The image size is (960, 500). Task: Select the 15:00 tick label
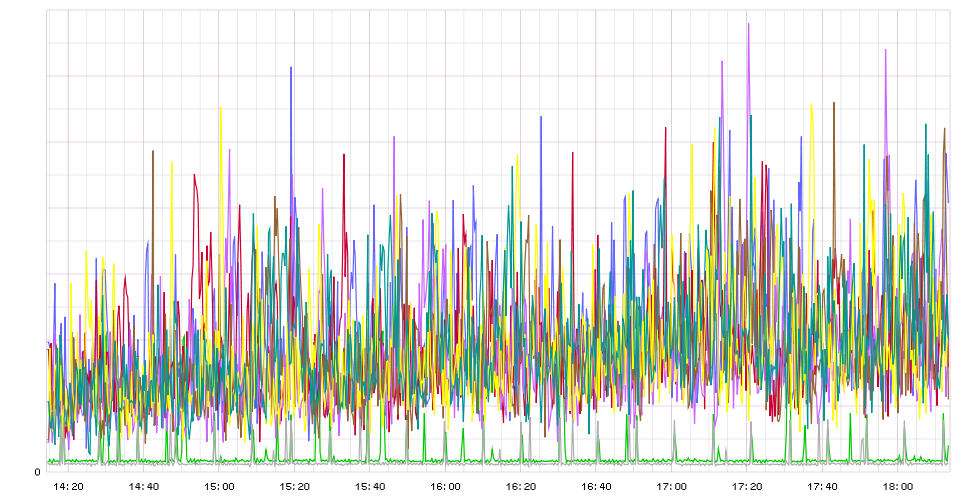(x=219, y=487)
